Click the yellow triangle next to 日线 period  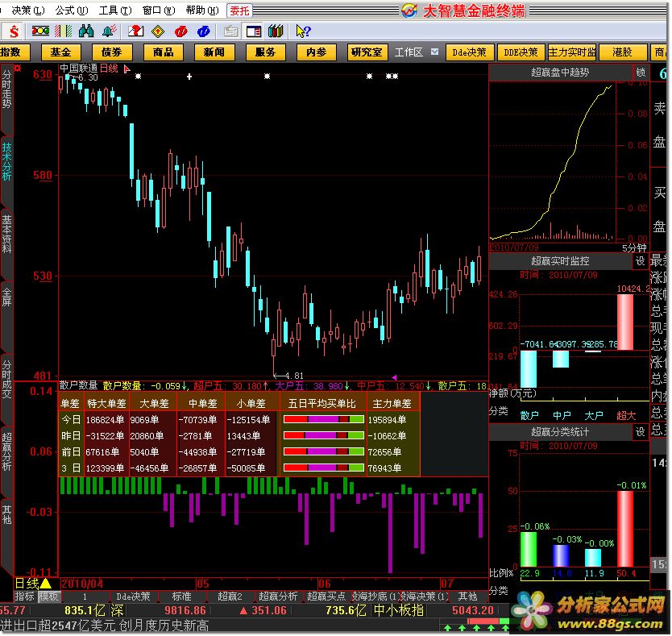[x=45, y=584]
